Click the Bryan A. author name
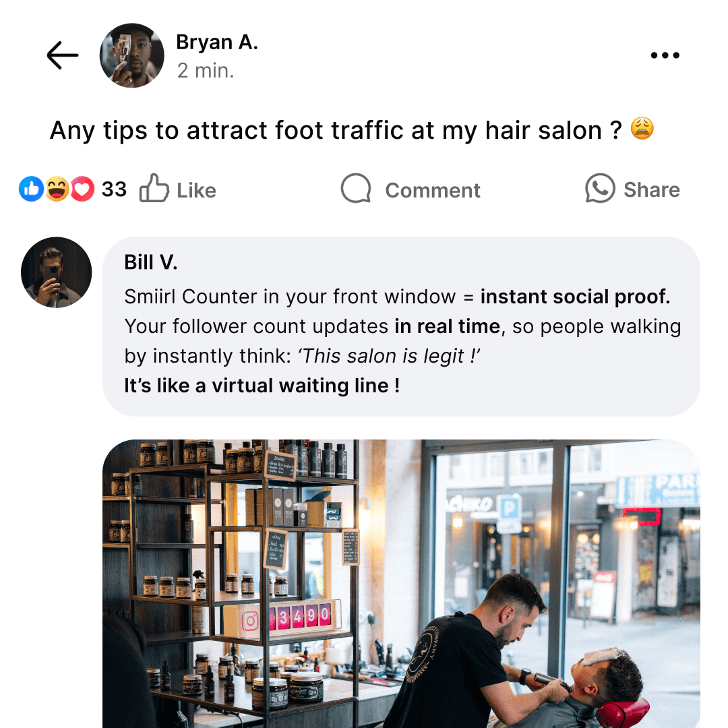The image size is (728, 728). click(217, 42)
